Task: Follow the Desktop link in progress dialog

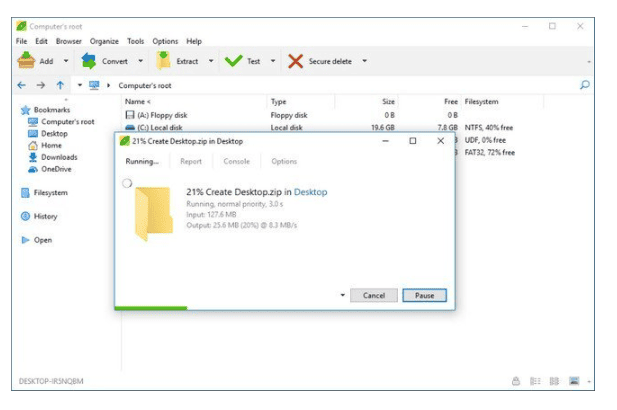Action: (310, 192)
